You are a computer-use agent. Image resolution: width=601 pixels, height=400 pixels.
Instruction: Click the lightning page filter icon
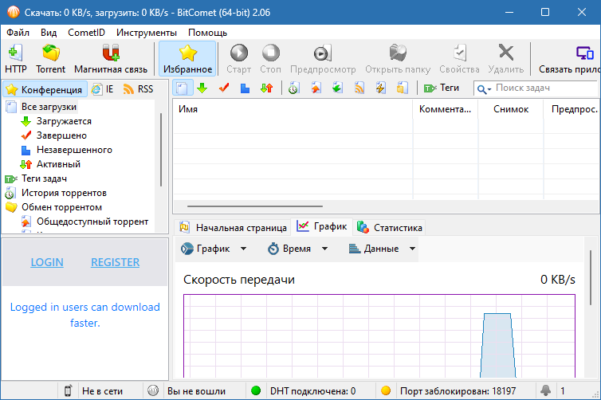click(x=380, y=88)
